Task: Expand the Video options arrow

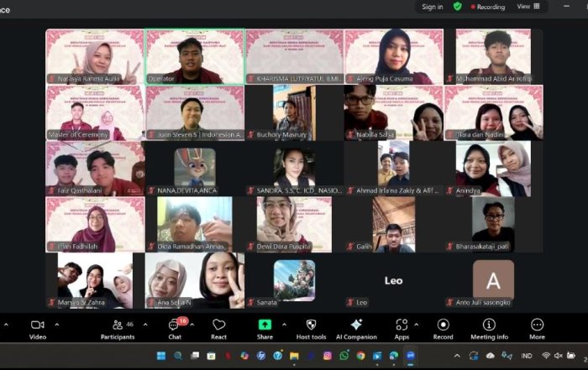Action: coord(57,324)
